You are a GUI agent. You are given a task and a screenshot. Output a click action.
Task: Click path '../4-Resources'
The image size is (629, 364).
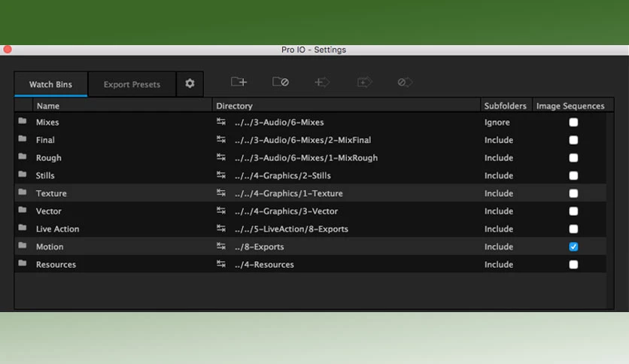point(264,265)
